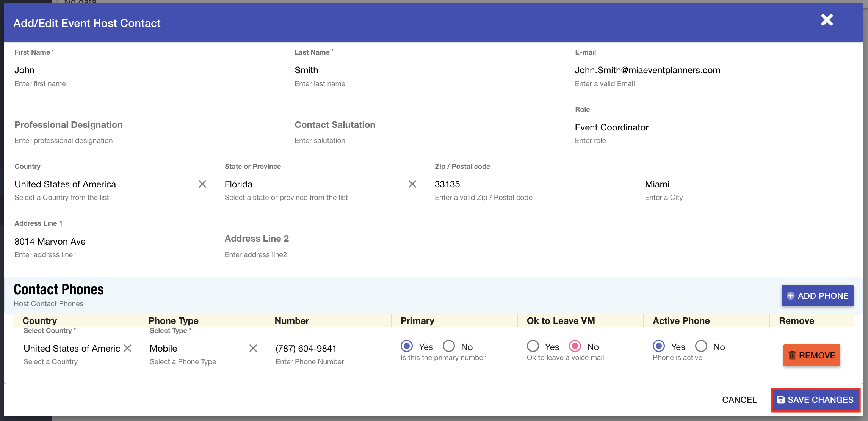Clear the Florida state selection
Screen dimensions: 868x421
tap(412, 184)
